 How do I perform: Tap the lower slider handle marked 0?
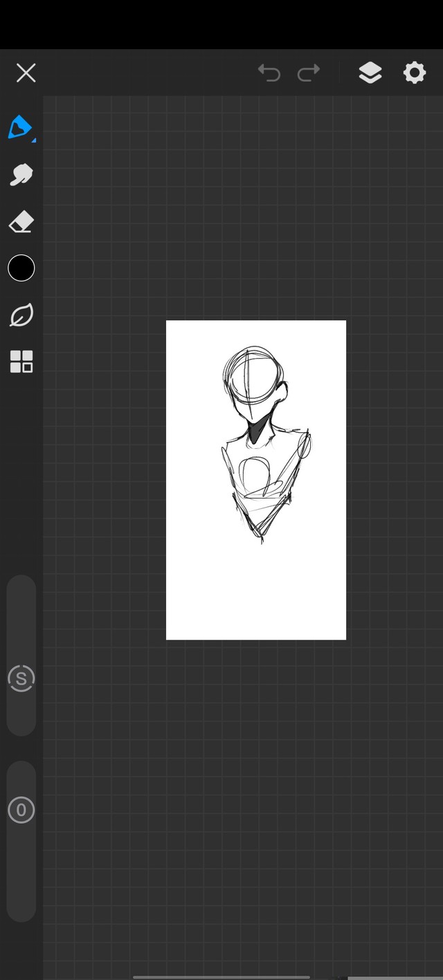(x=21, y=810)
